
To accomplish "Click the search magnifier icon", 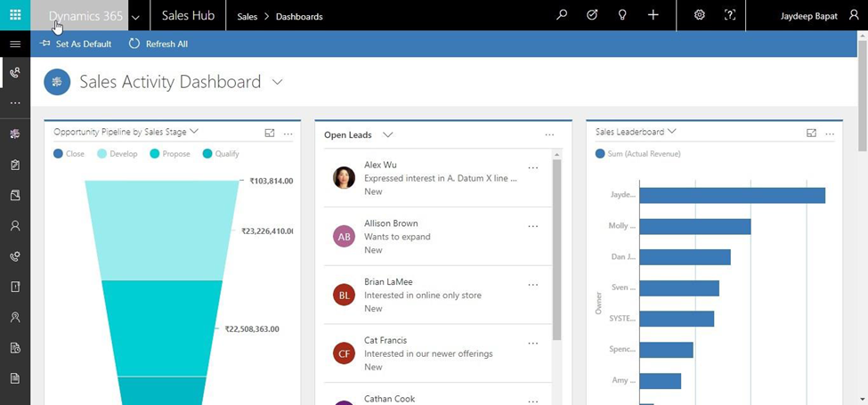I will (x=562, y=15).
